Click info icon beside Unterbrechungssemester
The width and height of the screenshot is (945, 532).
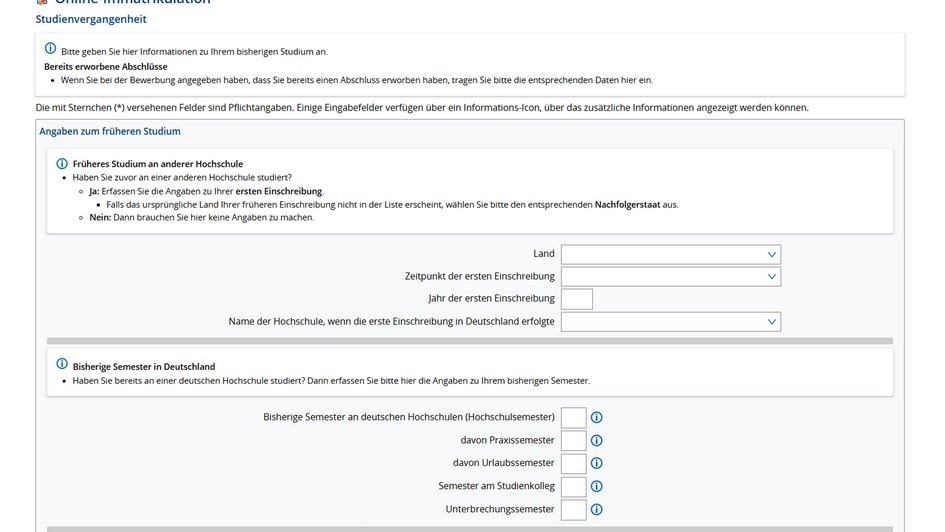point(596,509)
